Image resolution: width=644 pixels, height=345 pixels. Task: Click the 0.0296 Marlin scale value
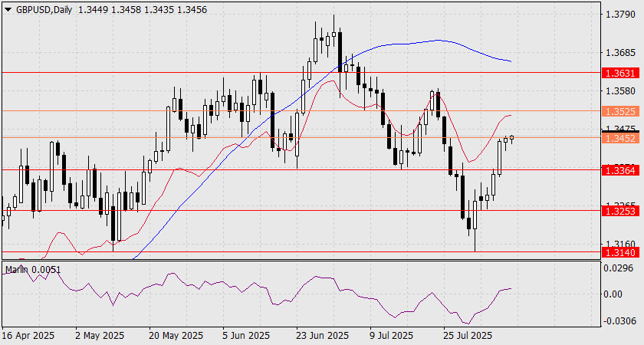619,268
